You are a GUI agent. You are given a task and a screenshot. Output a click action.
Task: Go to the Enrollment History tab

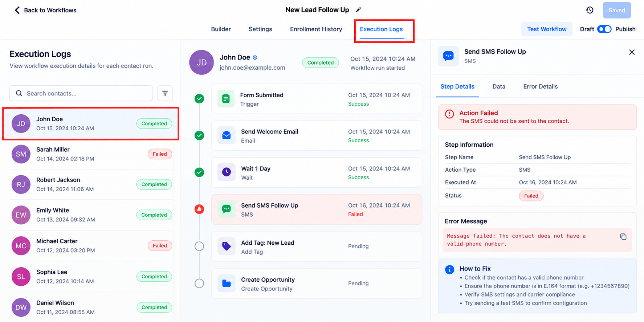(x=316, y=29)
